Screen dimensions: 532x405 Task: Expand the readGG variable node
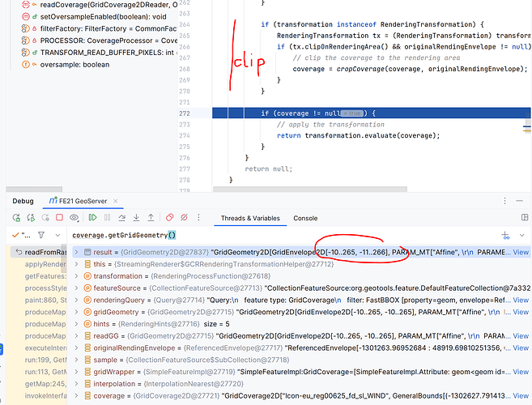point(77,336)
